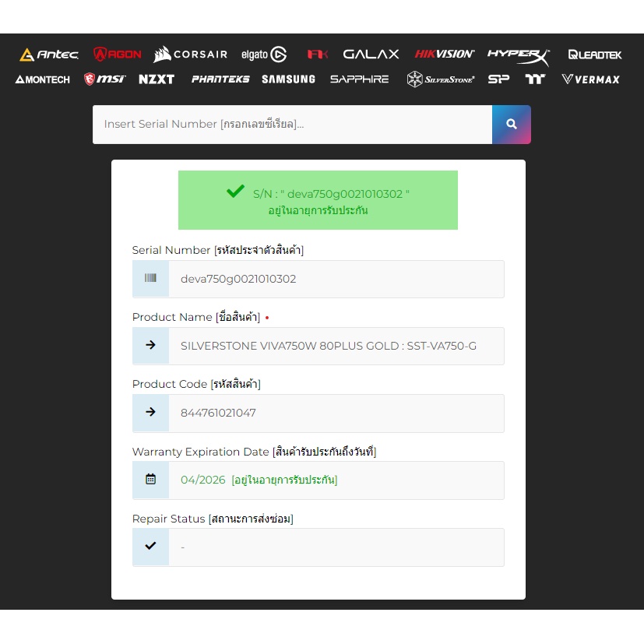Select the Corsair brand logo
The width and height of the screenshot is (644, 644).
(191, 55)
